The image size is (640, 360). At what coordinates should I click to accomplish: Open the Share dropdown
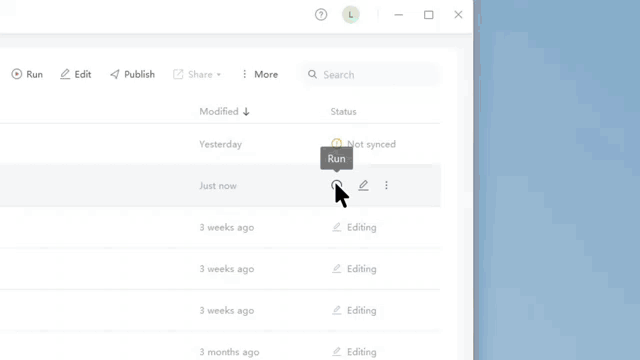tap(197, 74)
